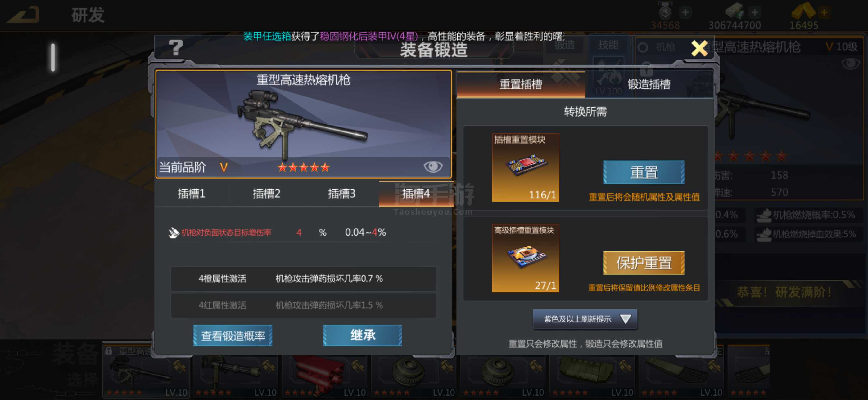Open the question mark help icon
Viewport: 868px width, 400px height.
click(x=175, y=47)
